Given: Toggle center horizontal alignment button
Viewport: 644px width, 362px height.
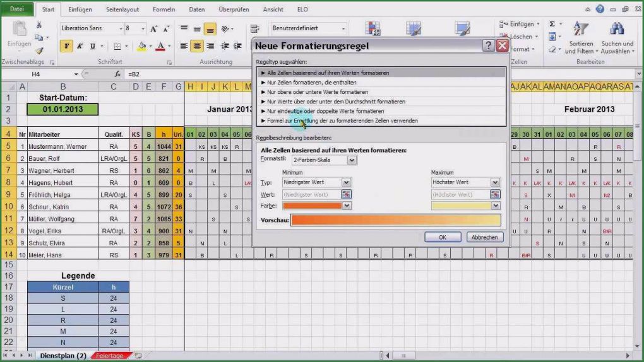Looking at the screenshot, I should click(197, 46).
